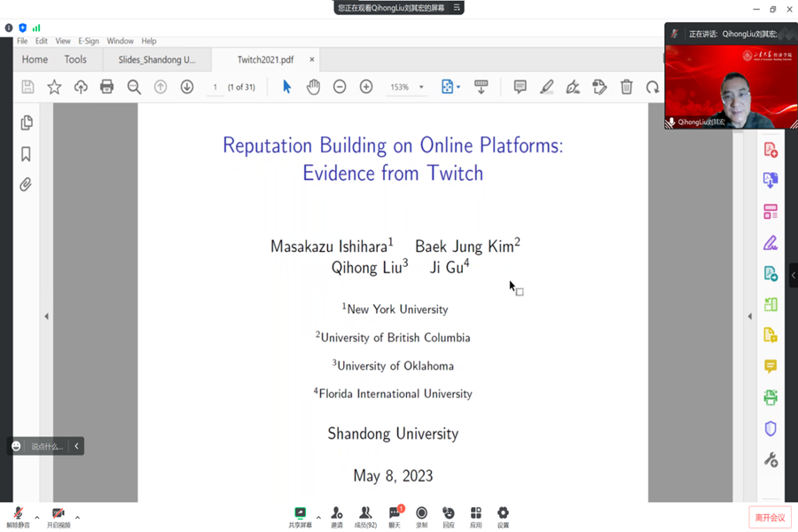
Task: Click the red leave meeting button
Action: 770,518
